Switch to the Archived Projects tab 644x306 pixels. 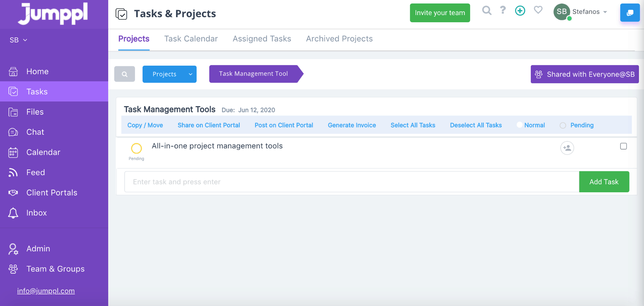pyautogui.click(x=339, y=39)
